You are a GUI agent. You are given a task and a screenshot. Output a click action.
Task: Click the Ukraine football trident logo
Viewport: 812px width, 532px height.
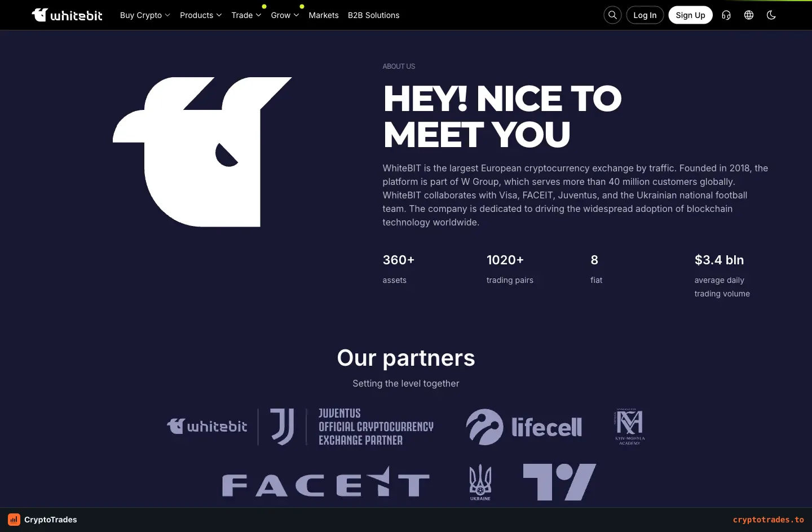click(x=480, y=482)
